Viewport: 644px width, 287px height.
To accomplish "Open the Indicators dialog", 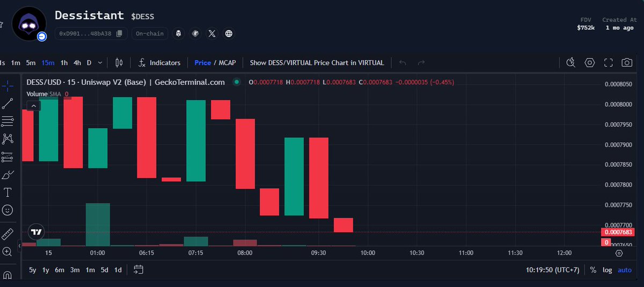I will pyautogui.click(x=159, y=63).
